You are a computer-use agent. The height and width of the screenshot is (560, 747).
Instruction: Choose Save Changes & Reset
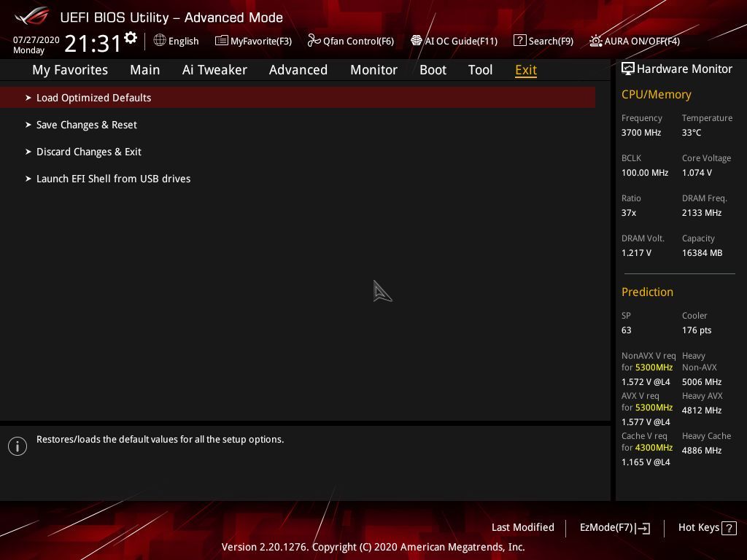[87, 125]
